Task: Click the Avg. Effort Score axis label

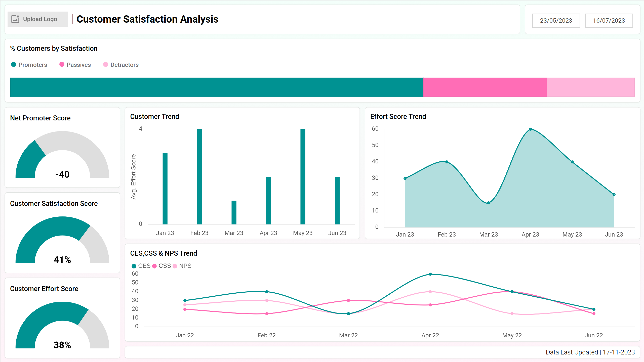Action: (x=133, y=177)
